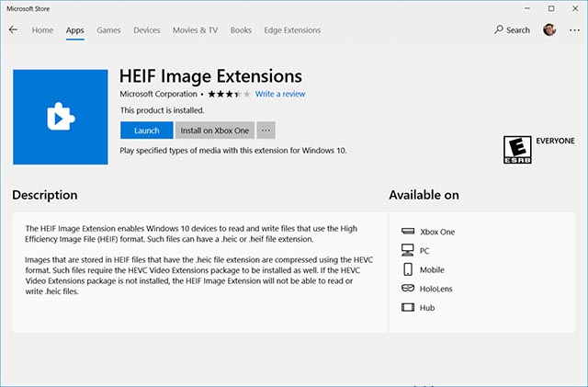Click the HoloLens headset icon
The height and width of the screenshot is (387, 588).
tap(408, 289)
